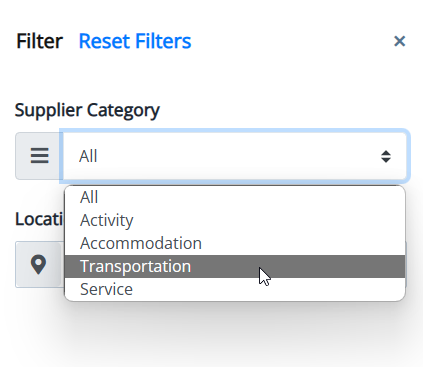
Task: Clear all filters using the blue link
Action: point(135,41)
